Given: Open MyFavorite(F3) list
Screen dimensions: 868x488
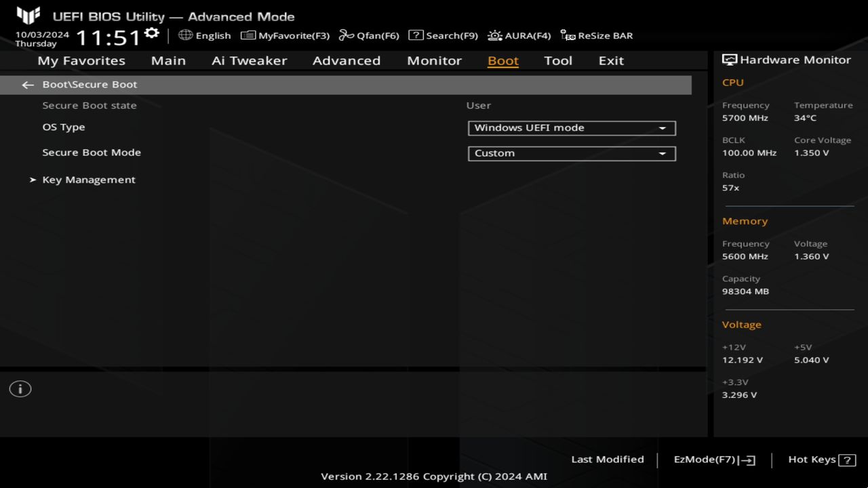Looking at the screenshot, I should 285,35.
